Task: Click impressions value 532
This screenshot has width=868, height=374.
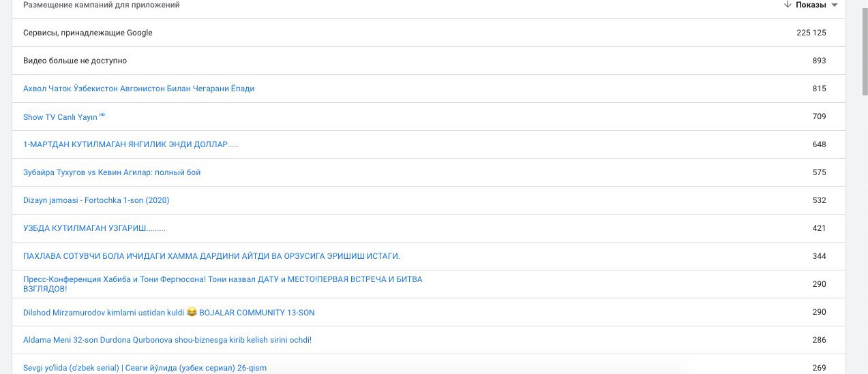Action: 819,200
